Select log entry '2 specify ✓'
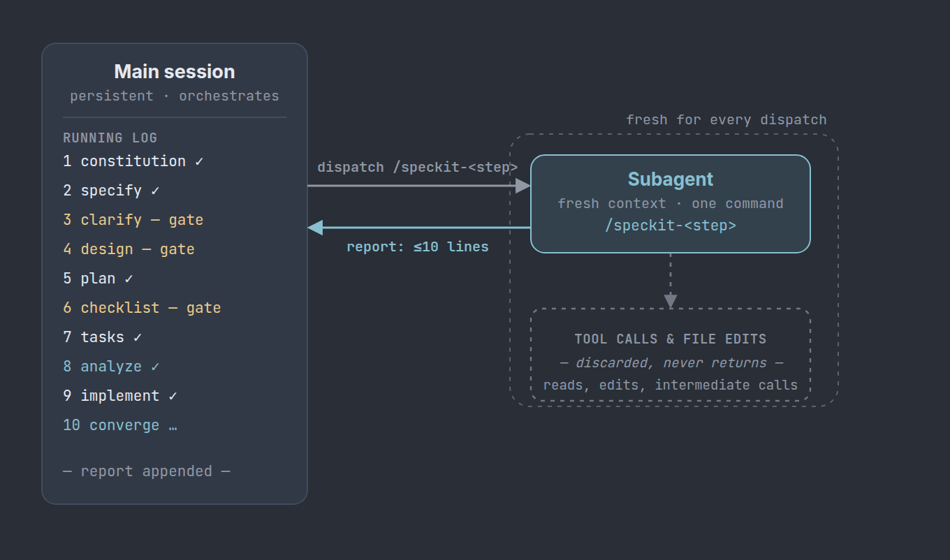The width and height of the screenshot is (950, 560). 111,191
